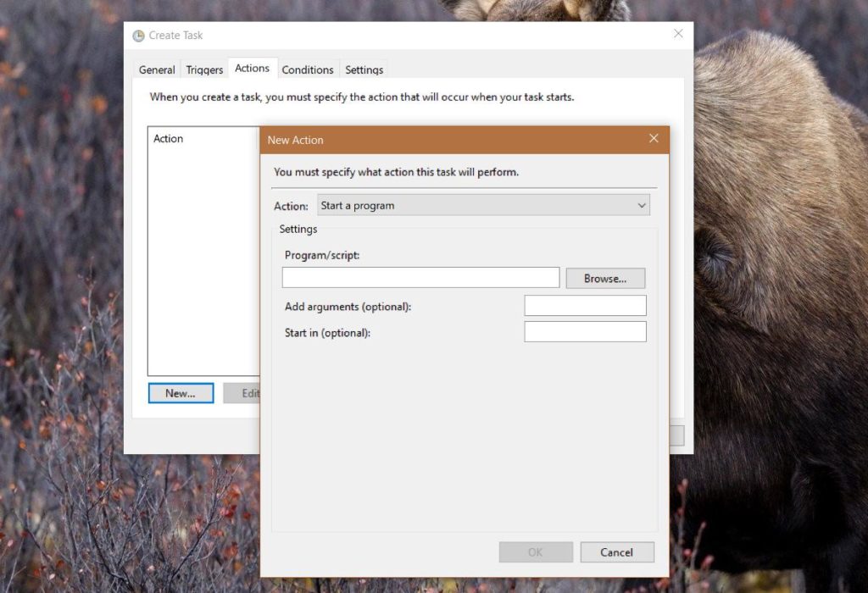868x593 pixels.
Task: Open the Triggers tab
Action: (203, 69)
